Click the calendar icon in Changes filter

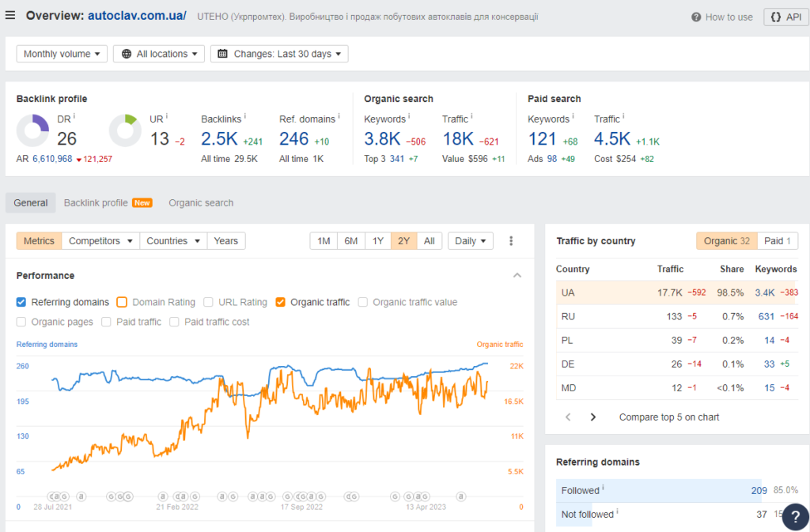[x=222, y=54]
